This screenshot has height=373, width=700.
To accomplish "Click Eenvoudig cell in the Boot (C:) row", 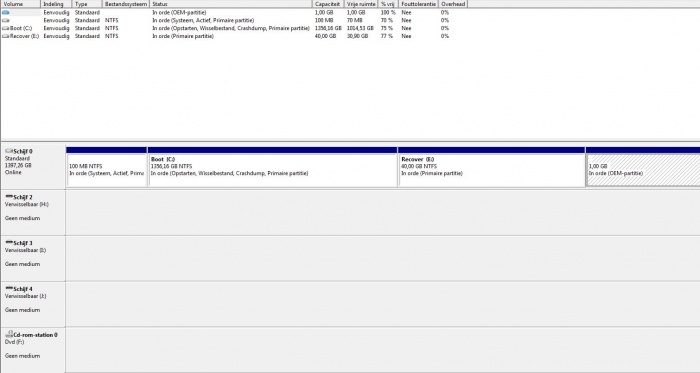I will tap(56, 28).
